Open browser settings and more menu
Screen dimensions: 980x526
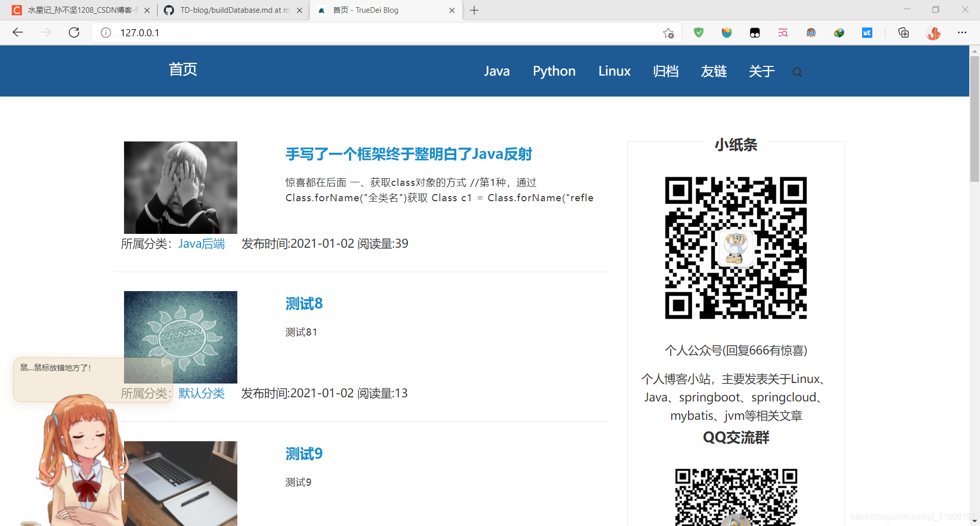[962, 33]
